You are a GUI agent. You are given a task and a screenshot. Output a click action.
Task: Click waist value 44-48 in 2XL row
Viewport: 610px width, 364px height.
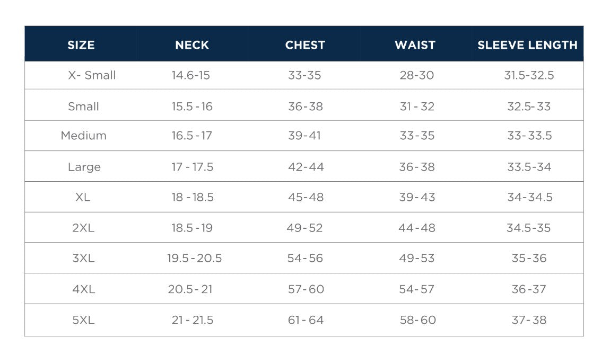coord(417,228)
